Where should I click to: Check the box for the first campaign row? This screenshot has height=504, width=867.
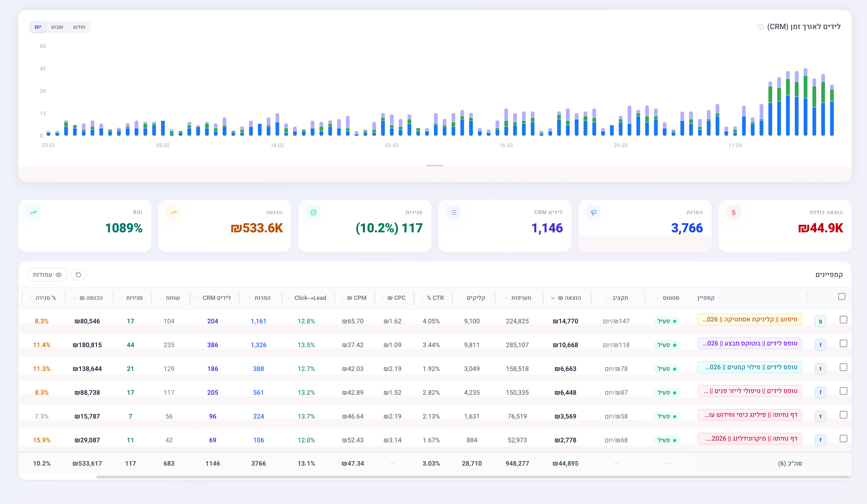point(843,320)
